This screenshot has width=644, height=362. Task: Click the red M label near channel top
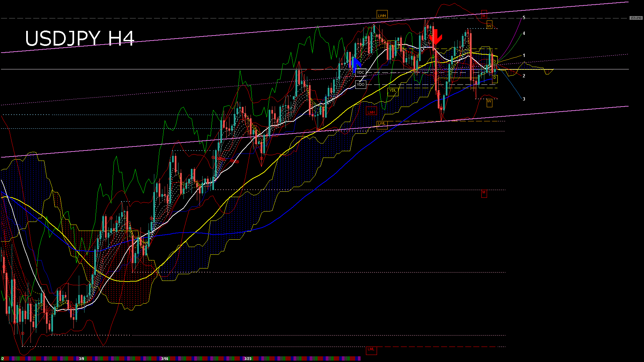[484, 15]
